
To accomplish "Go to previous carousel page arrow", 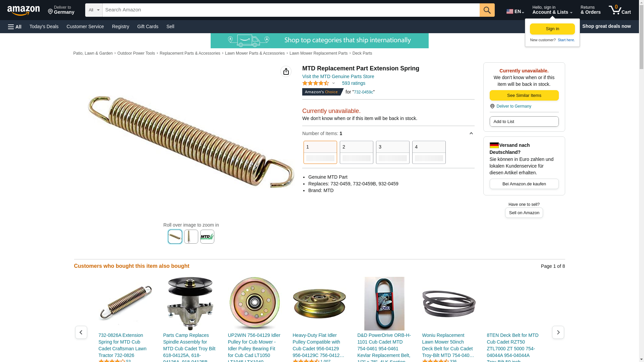I will click(81, 332).
